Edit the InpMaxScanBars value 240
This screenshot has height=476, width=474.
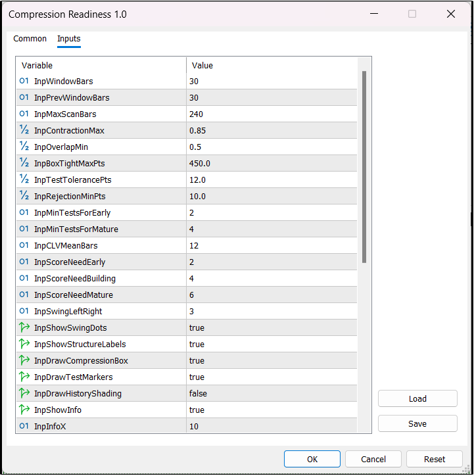(272, 114)
